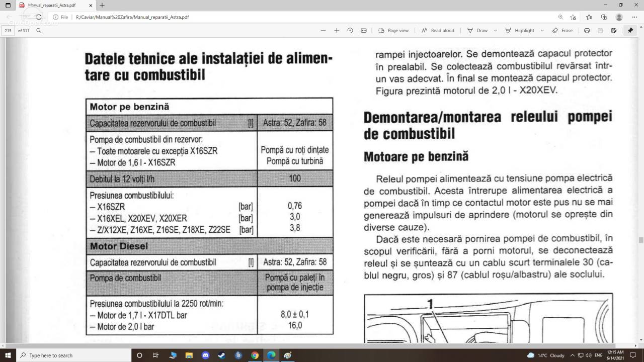Viewport: 644px width, 362px height.
Task: Close the Manual_reparatii_Astra.pdf tab
Action: coord(91,5)
